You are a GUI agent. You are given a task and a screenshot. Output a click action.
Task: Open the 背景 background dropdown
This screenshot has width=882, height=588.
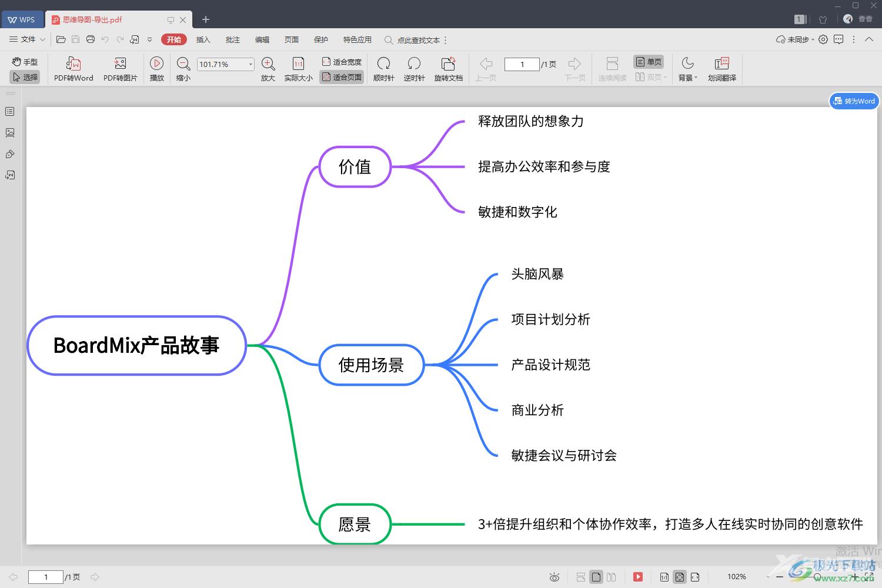point(687,69)
